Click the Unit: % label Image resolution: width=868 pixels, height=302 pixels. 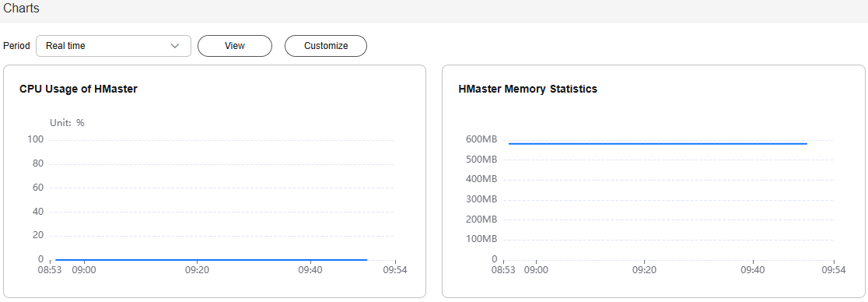pyautogui.click(x=67, y=123)
